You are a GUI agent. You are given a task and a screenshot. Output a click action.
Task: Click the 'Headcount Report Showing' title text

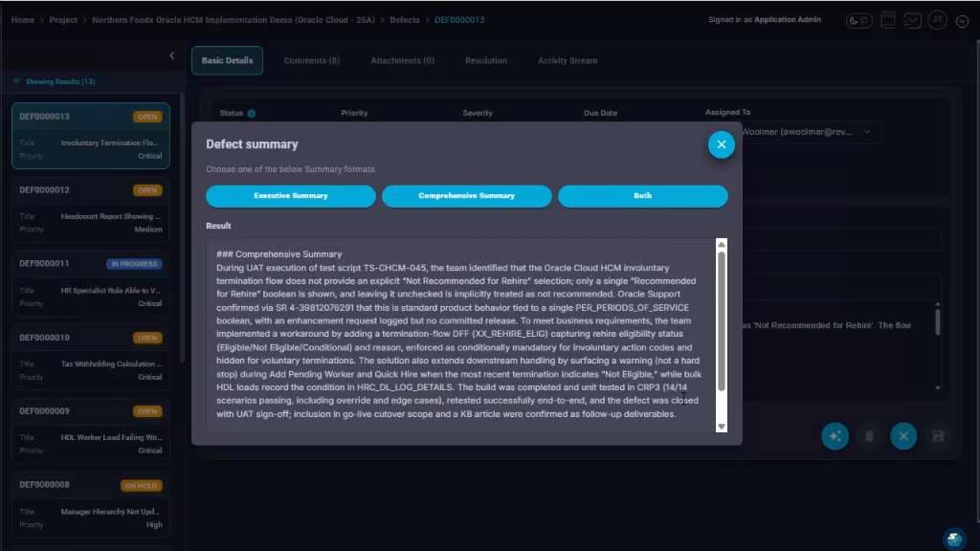111,216
